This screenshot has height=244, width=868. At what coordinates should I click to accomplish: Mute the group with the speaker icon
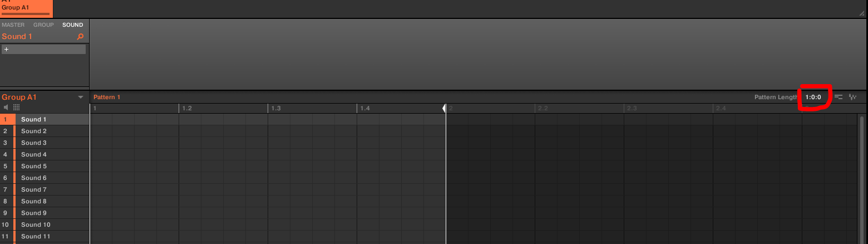[x=6, y=107]
